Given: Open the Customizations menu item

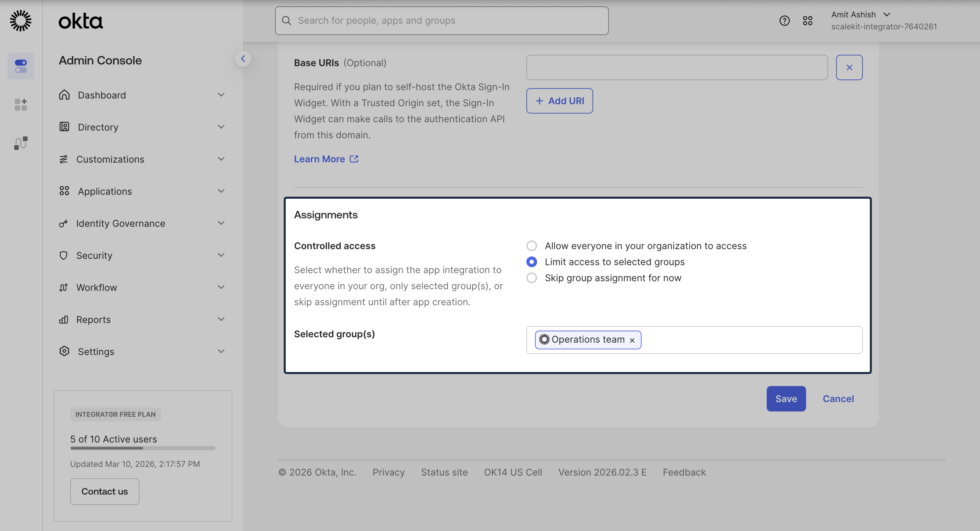Looking at the screenshot, I should (110, 159).
